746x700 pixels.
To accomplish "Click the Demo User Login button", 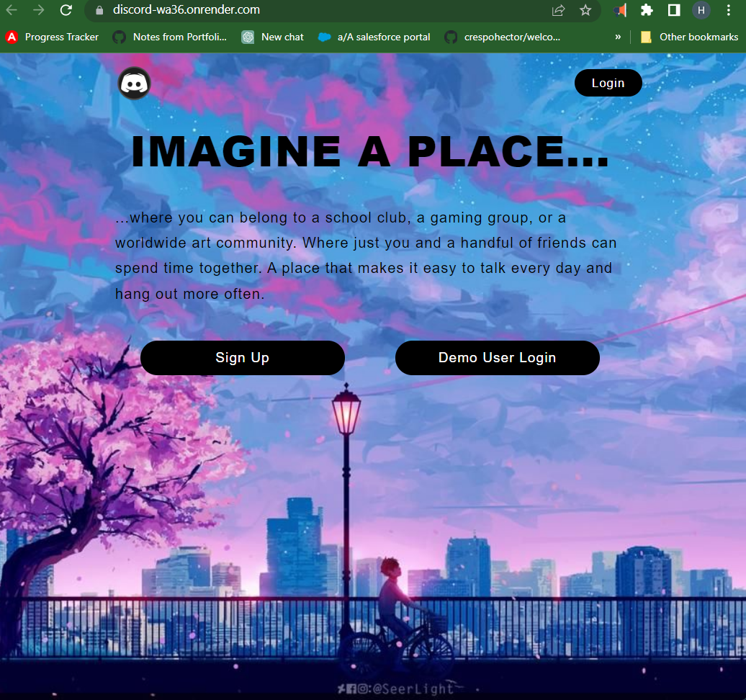I will [x=497, y=357].
